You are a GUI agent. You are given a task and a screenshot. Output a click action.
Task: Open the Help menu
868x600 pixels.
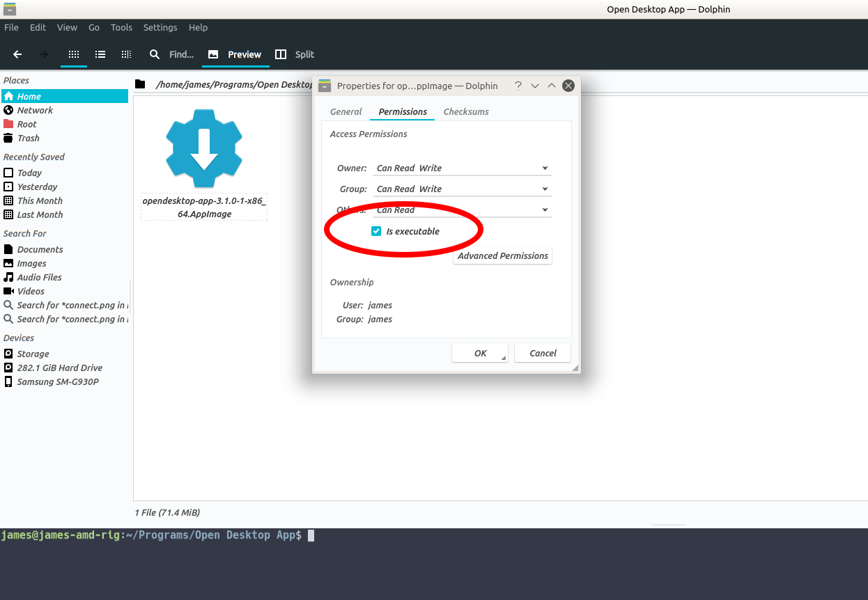pos(198,27)
